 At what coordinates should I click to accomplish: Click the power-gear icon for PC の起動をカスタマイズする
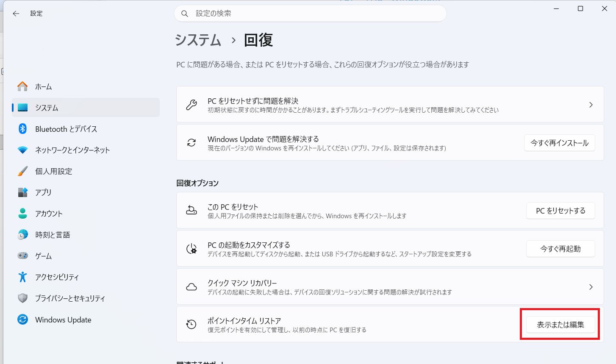[191, 249]
